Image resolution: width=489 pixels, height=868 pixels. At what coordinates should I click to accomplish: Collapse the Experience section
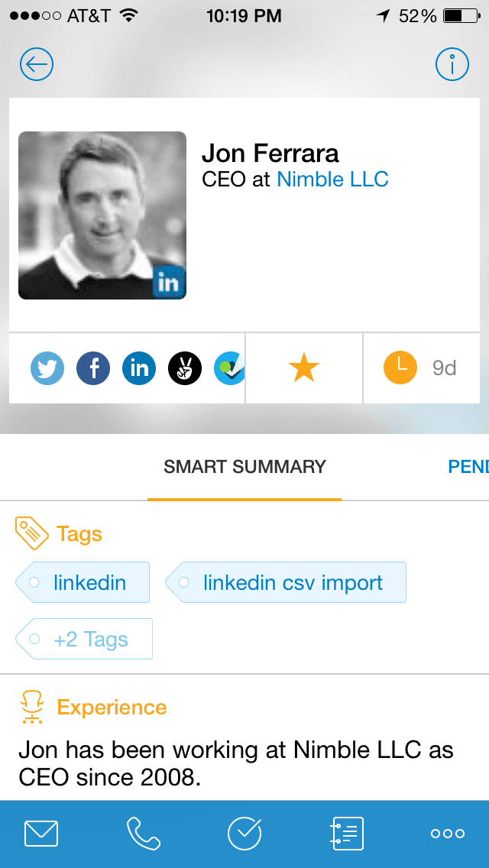(92, 707)
